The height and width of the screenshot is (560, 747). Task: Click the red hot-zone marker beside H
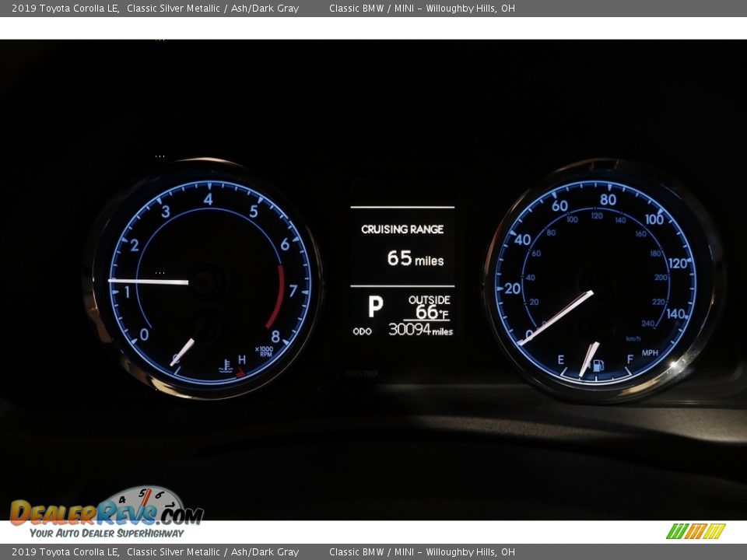pyautogui.click(x=240, y=373)
